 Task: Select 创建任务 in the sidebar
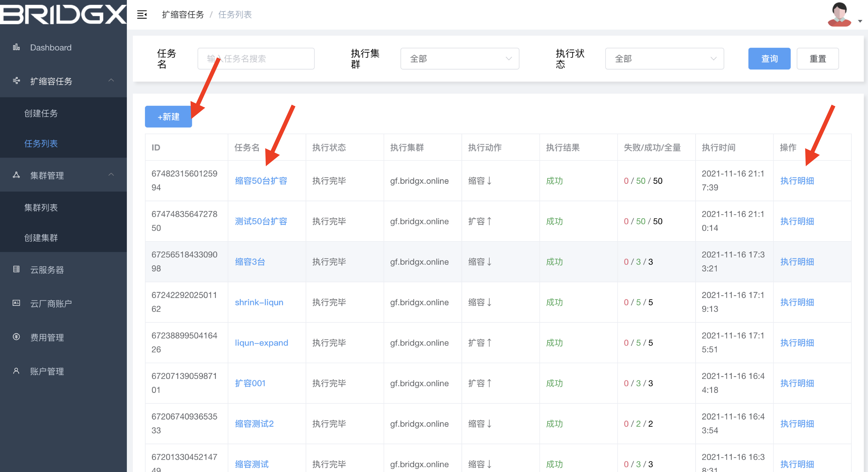click(41, 113)
